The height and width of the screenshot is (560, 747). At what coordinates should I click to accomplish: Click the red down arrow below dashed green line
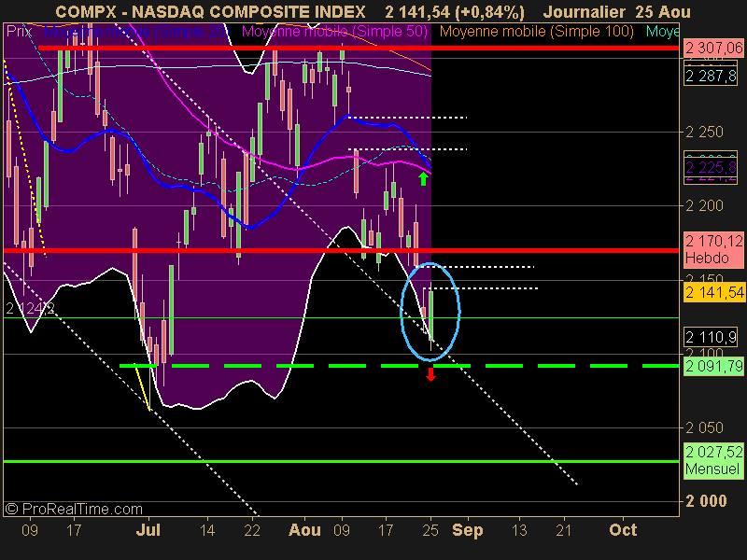click(430, 375)
